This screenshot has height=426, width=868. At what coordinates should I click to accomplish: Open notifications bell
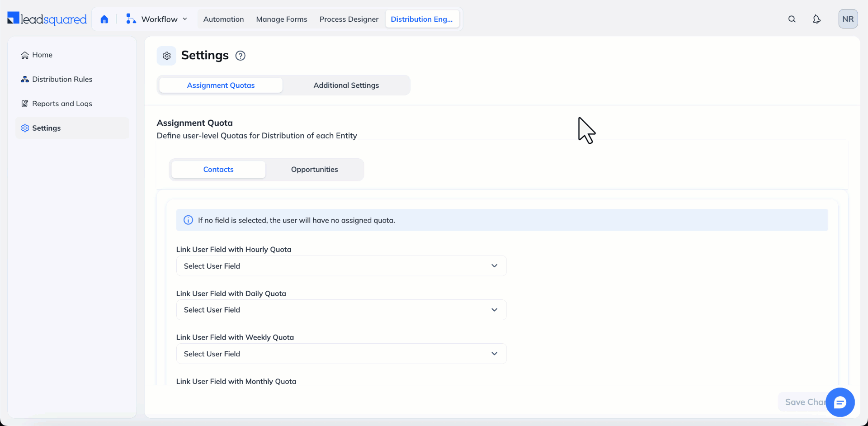pos(816,19)
